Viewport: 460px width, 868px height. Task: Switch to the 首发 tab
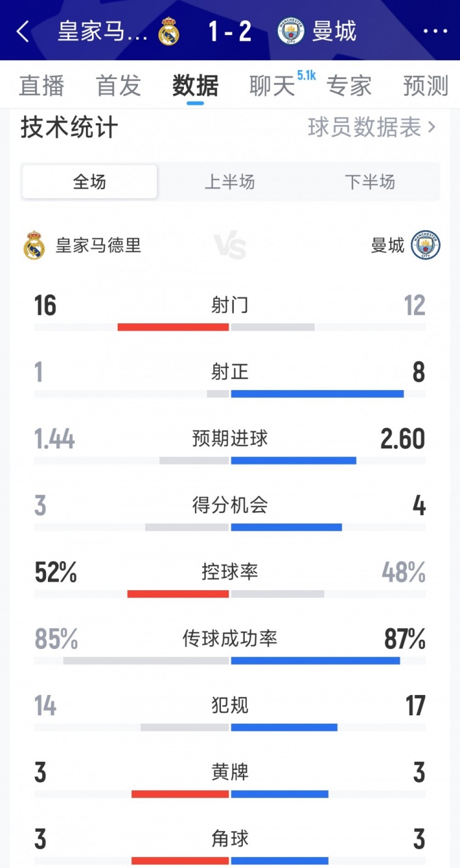click(x=118, y=86)
